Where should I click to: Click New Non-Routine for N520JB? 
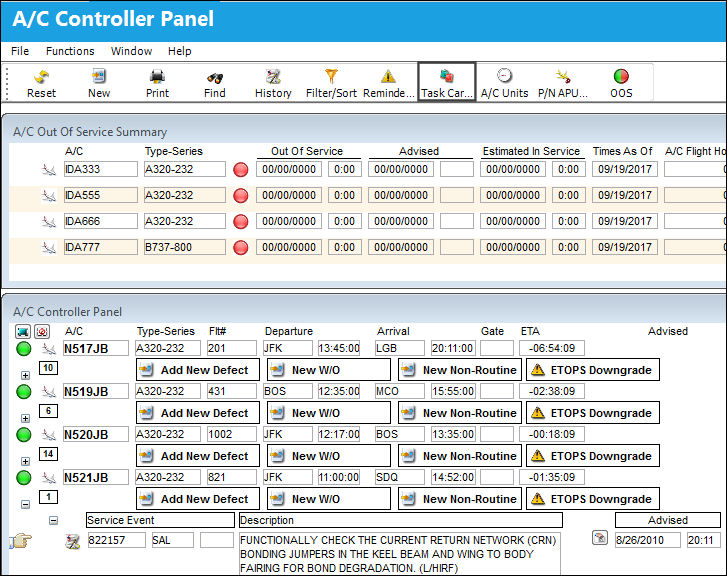459,456
